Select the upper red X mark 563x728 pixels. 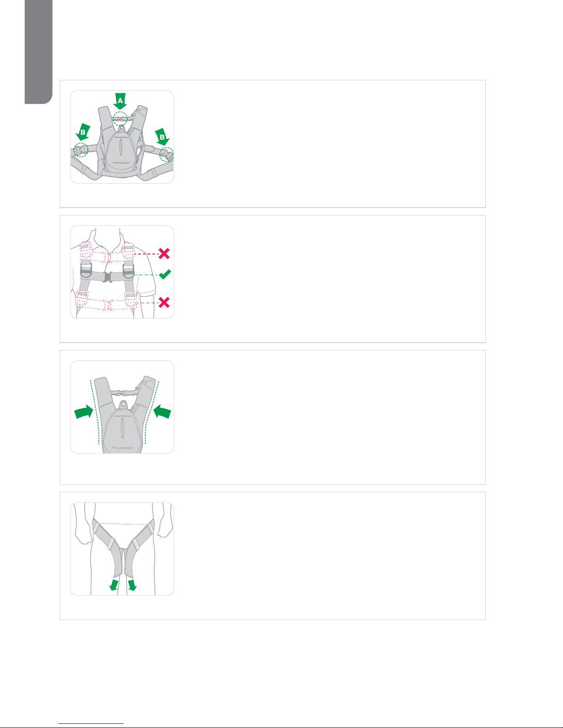[164, 253]
